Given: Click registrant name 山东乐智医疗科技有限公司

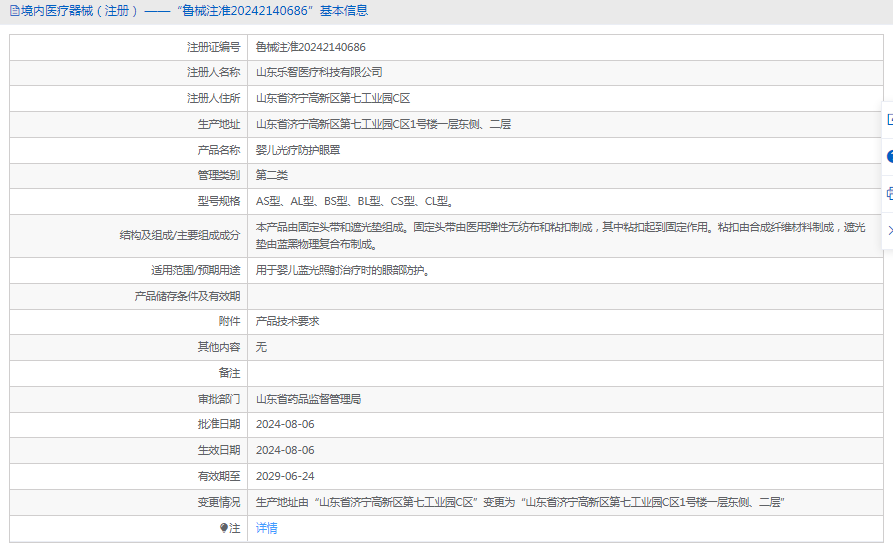Looking at the screenshot, I should [x=319, y=73].
